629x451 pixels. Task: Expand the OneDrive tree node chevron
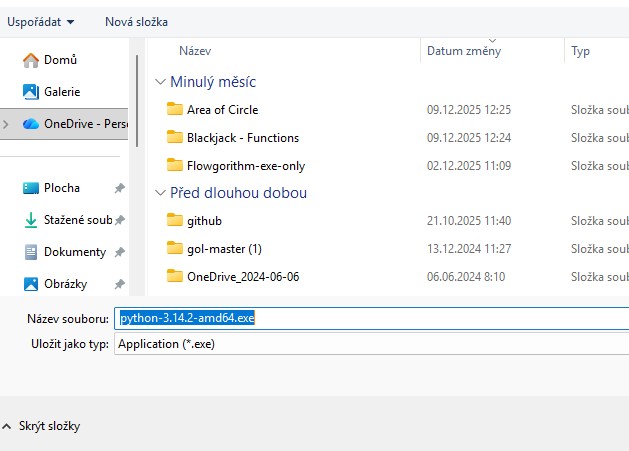[x=6, y=124]
